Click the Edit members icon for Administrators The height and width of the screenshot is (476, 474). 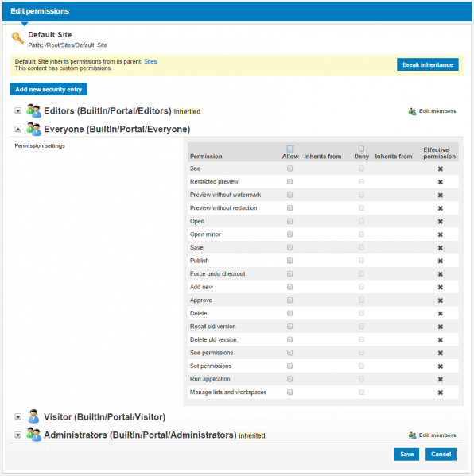tap(412, 435)
